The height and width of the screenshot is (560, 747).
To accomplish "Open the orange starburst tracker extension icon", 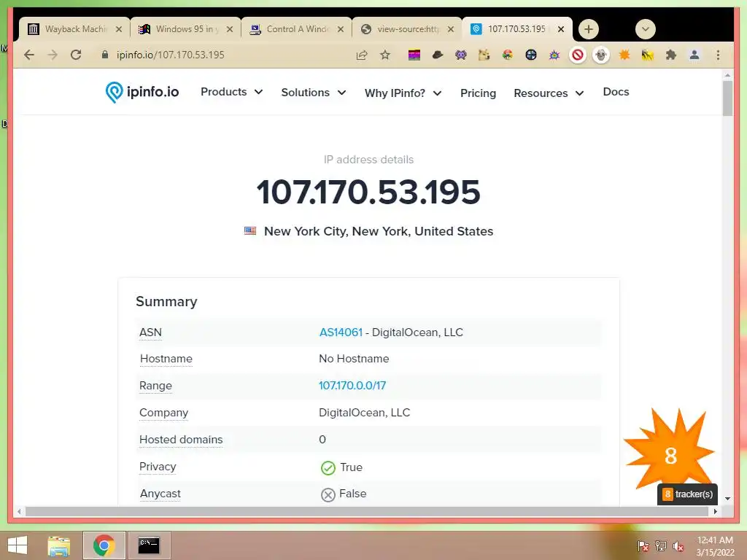I will (624, 55).
